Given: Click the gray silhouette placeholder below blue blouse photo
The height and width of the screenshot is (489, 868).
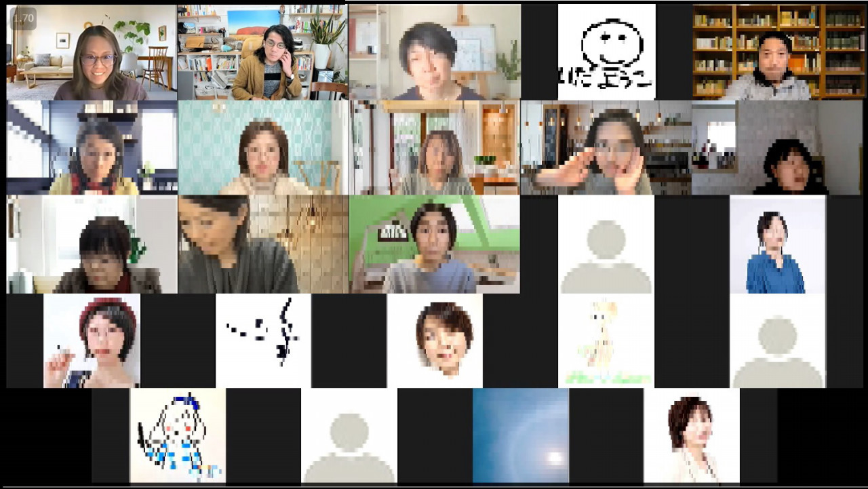Looking at the screenshot, I should coord(777,340).
